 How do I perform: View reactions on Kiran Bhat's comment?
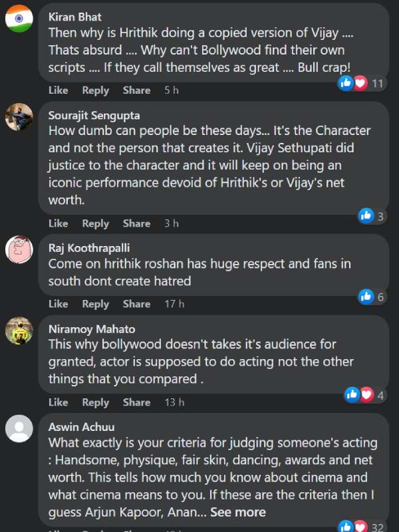(x=362, y=83)
